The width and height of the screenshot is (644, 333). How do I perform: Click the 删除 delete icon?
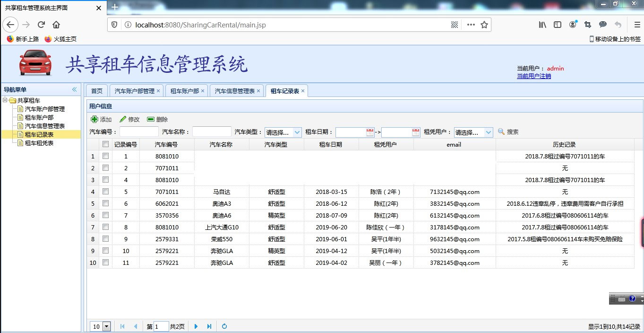151,119
